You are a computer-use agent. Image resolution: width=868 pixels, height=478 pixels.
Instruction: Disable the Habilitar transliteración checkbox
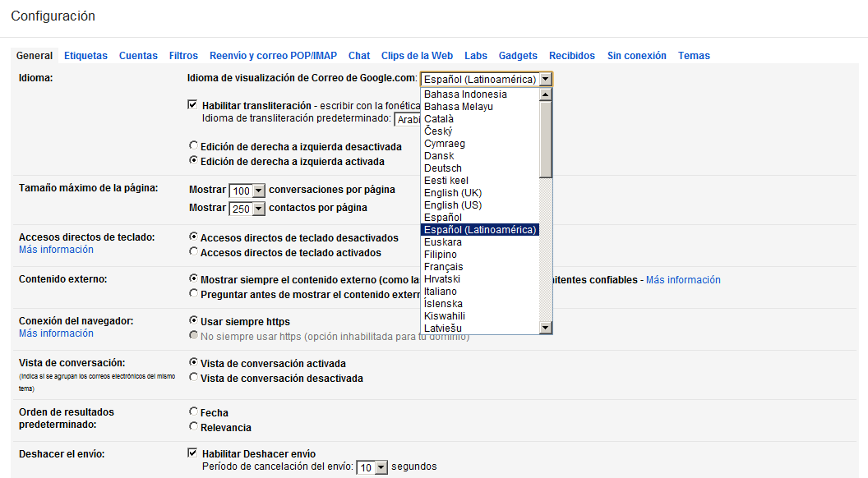192,104
